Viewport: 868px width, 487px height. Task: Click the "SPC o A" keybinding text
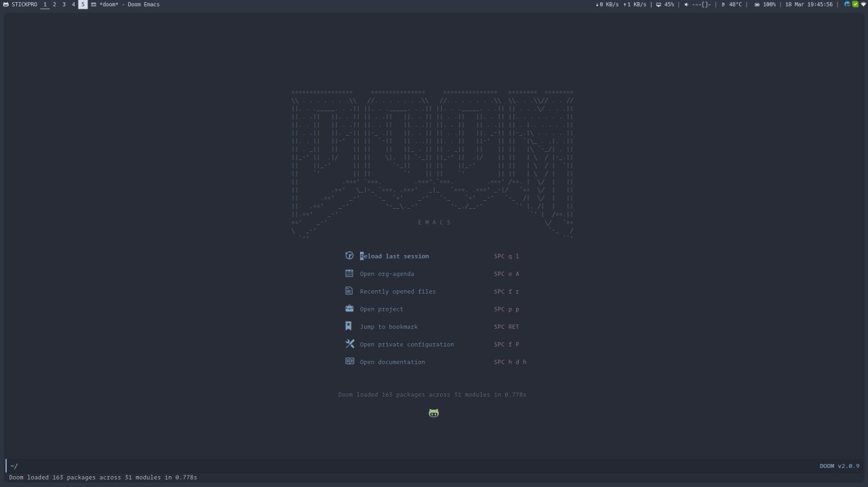pos(507,274)
